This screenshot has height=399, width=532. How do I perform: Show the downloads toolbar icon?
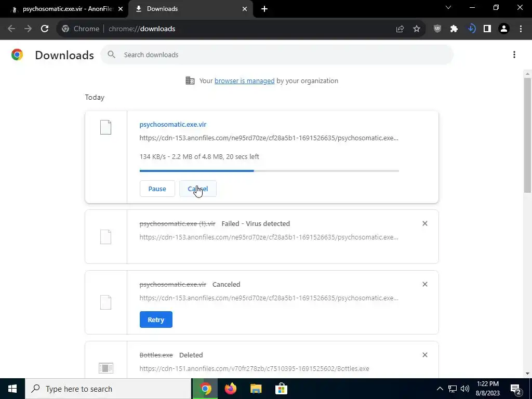[x=471, y=29]
